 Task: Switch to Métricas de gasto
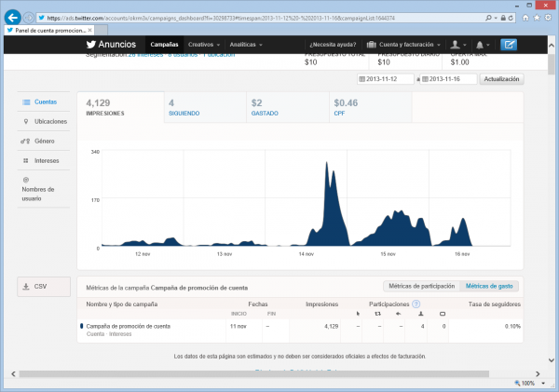click(489, 286)
